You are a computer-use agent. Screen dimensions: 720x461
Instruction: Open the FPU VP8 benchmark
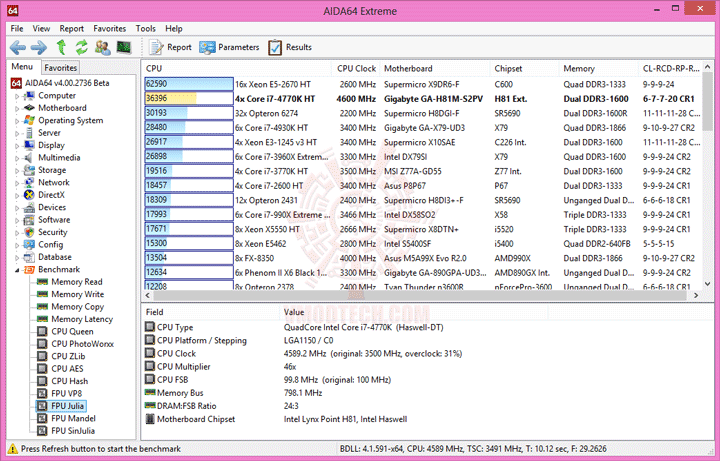click(x=67, y=393)
